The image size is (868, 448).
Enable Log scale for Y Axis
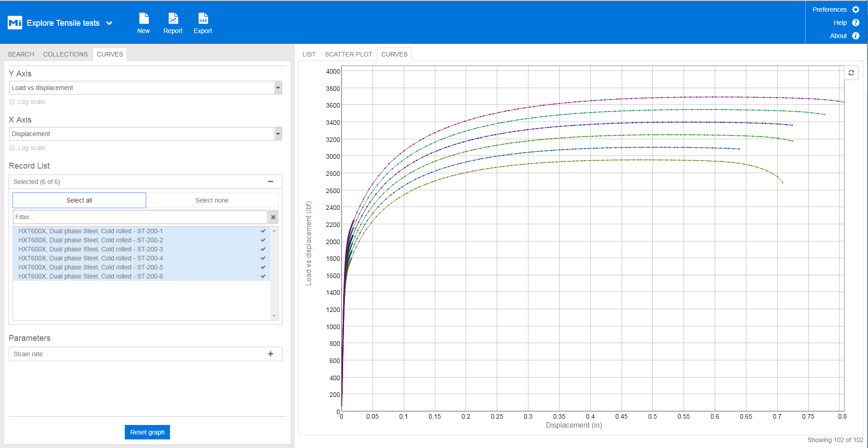pos(12,102)
